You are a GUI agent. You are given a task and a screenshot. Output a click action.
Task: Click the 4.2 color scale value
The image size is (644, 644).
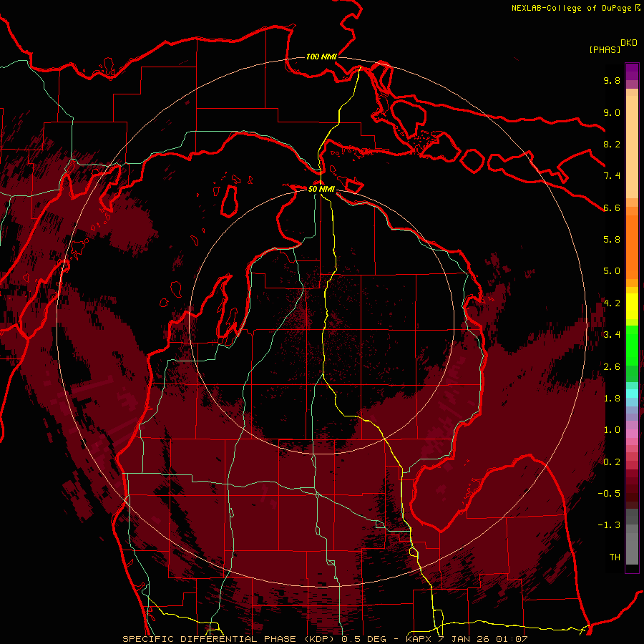[612, 303]
